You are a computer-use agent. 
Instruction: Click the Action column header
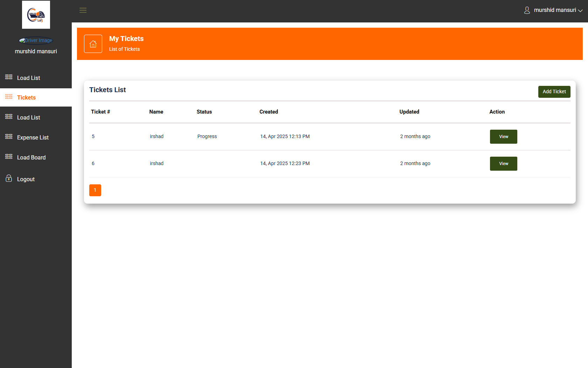point(497,112)
